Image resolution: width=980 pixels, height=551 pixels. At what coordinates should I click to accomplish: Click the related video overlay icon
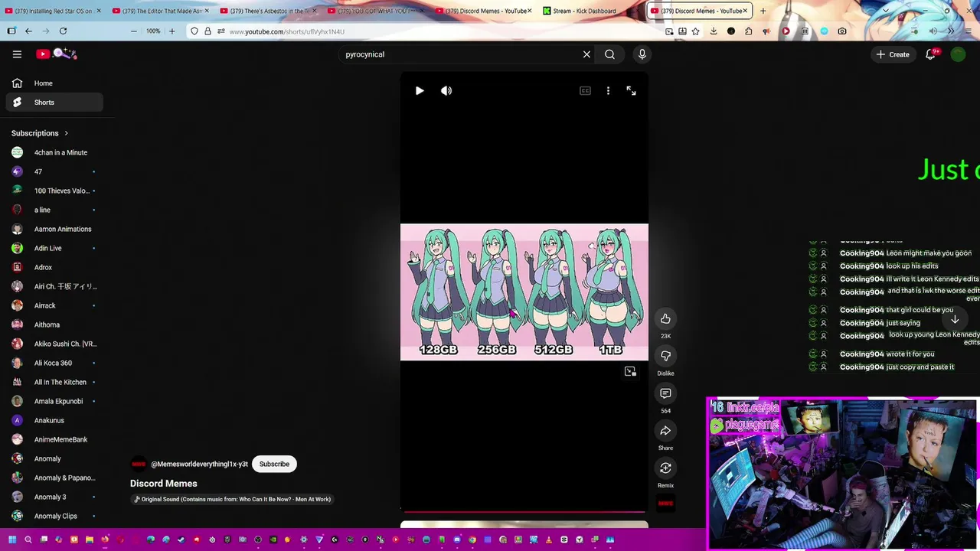(630, 371)
